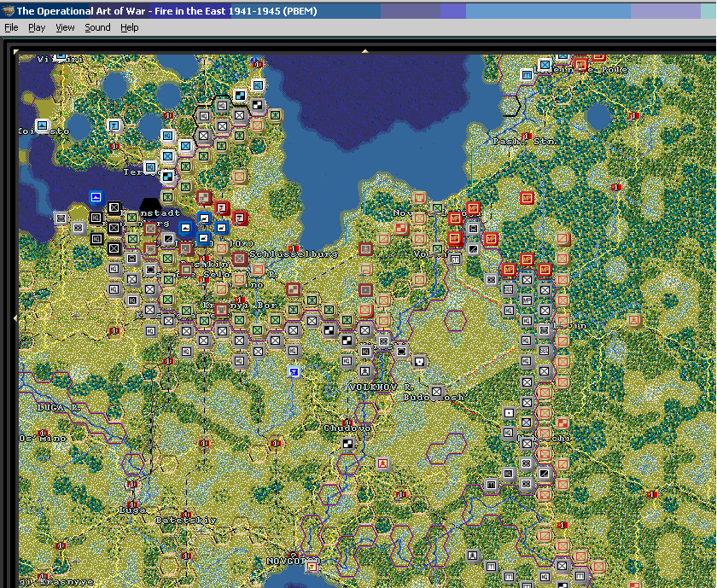
Task: Select the pale-blue infantry counter above Nebolchi
Action: pos(527,422)
